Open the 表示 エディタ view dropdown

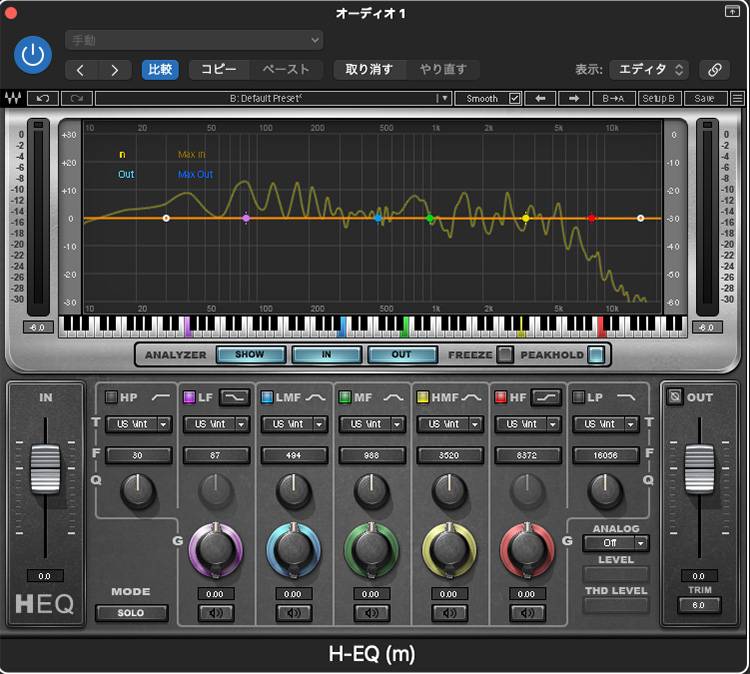click(649, 70)
